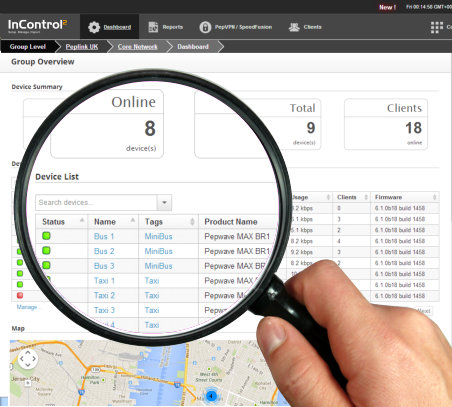
Task: Open the Reports menu item
Action: tap(173, 27)
